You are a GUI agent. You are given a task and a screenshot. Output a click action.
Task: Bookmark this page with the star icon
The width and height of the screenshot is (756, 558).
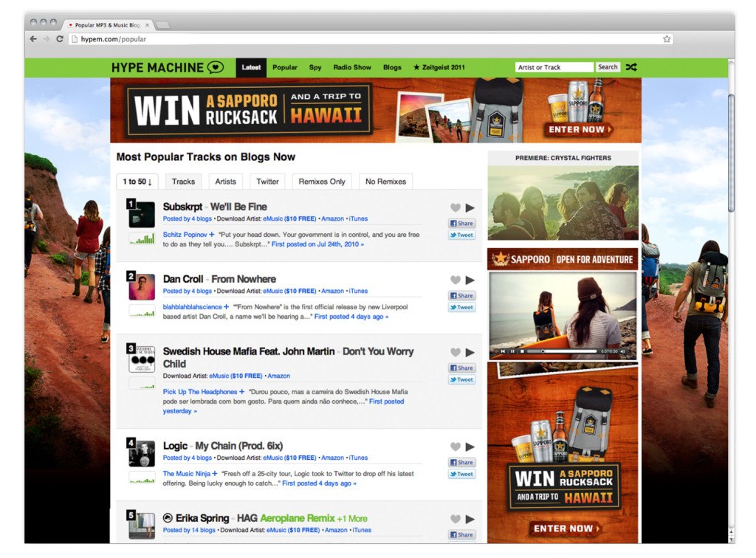(x=666, y=39)
